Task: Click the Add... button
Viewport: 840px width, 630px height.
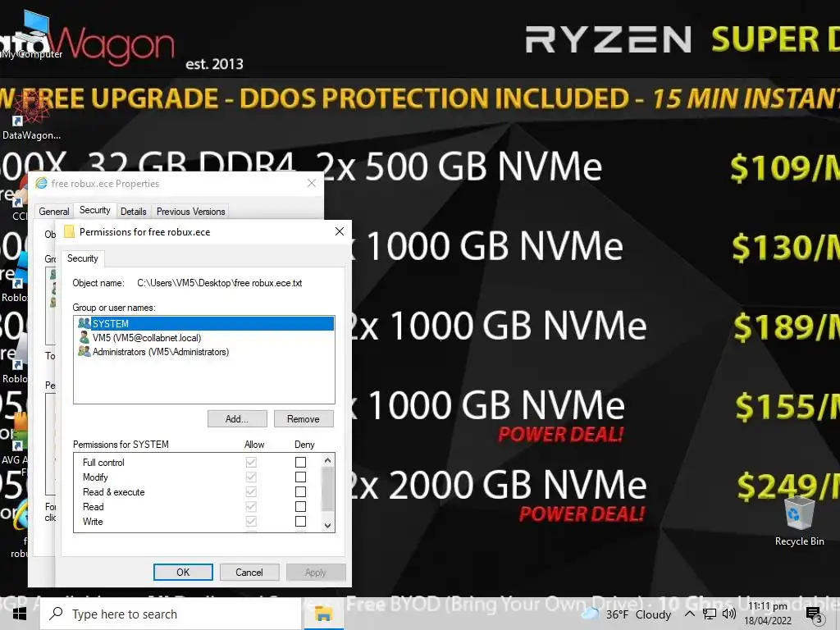Action: [x=237, y=419]
